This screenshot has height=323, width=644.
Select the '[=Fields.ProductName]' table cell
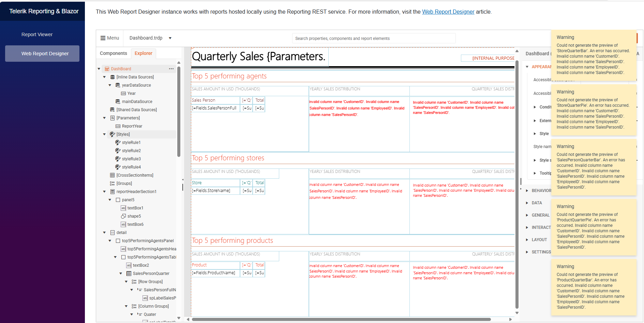point(216,273)
